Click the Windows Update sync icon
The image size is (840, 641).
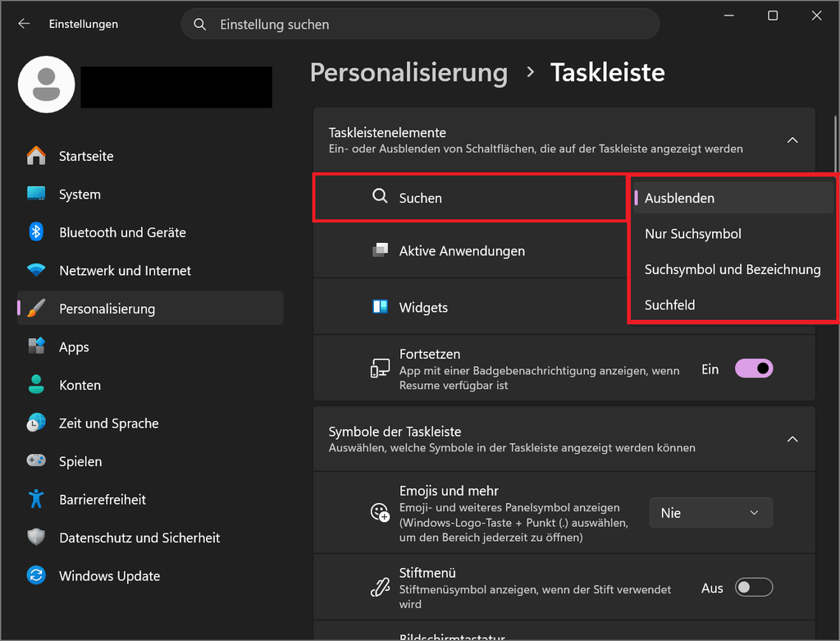(x=36, y=575)
